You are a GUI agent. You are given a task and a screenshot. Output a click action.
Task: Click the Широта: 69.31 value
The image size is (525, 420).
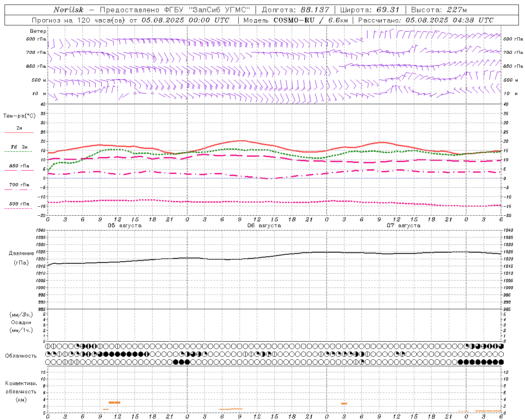coord(370,10)
